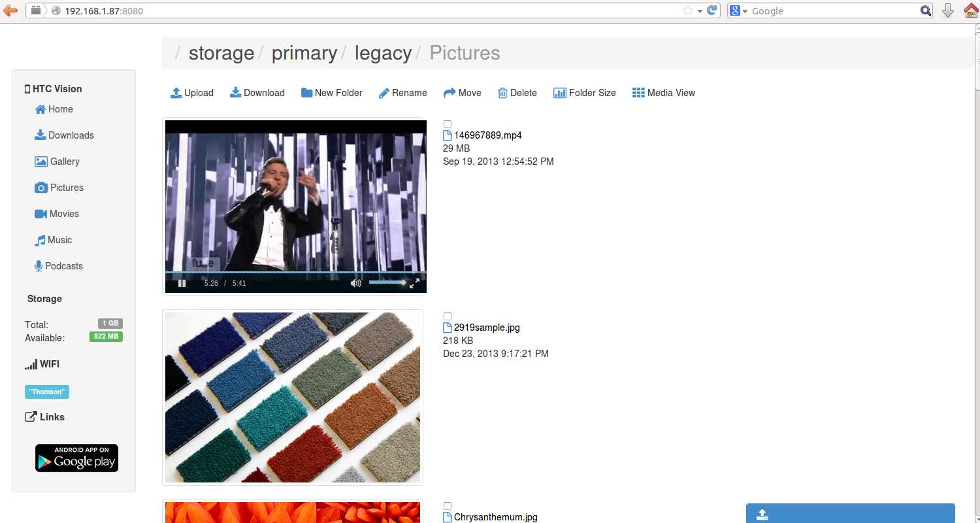
Task: Check the Chrysanthemum.jpg checkbox
Action: click(448, 506)
